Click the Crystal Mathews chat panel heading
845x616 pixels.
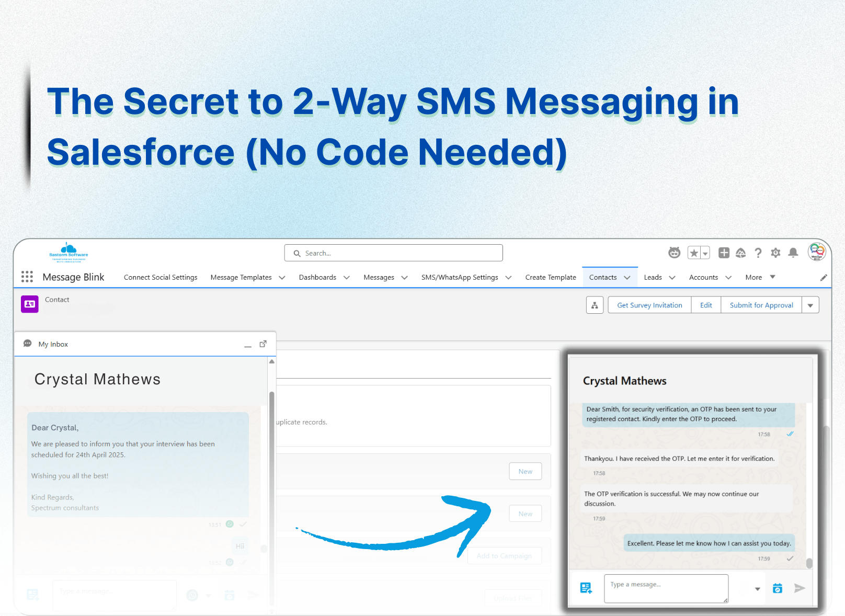[624, 381]
